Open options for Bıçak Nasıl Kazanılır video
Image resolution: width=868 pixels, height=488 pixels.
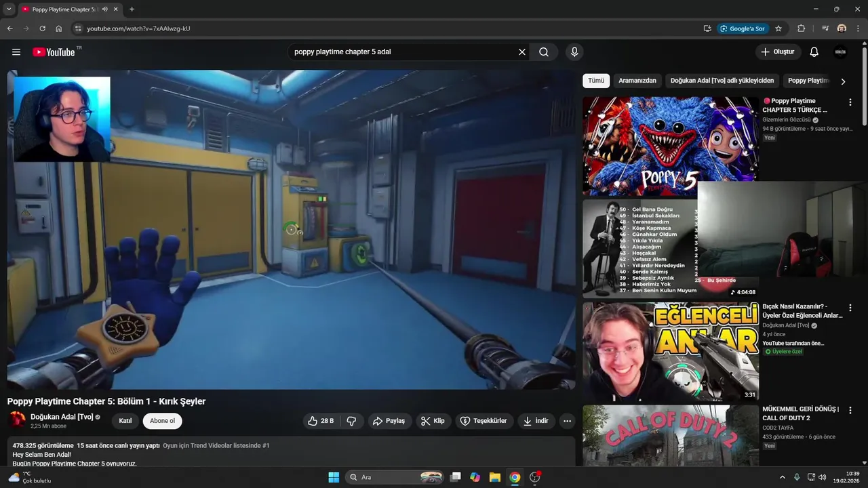pyautogui.click(x=850, y=308)
